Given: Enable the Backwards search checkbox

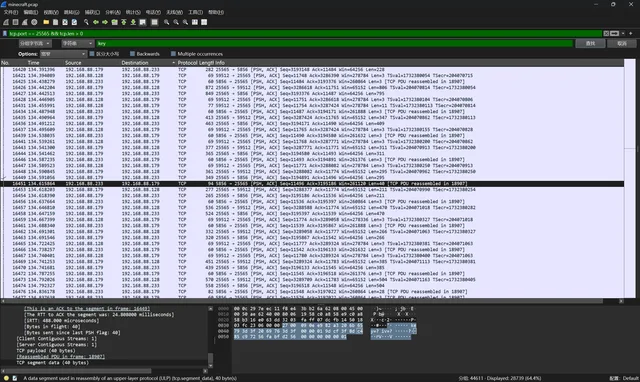Looking at the screenshot, I should click(132, 54).
